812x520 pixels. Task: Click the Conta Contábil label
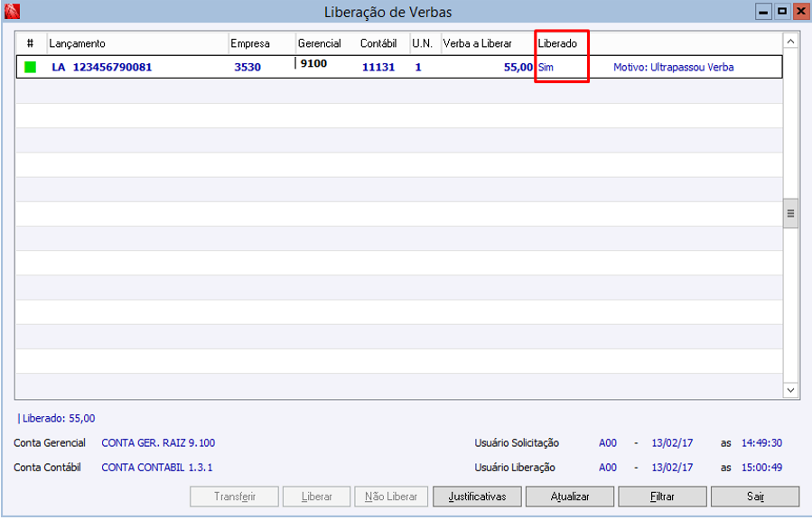tap(47, 468)
